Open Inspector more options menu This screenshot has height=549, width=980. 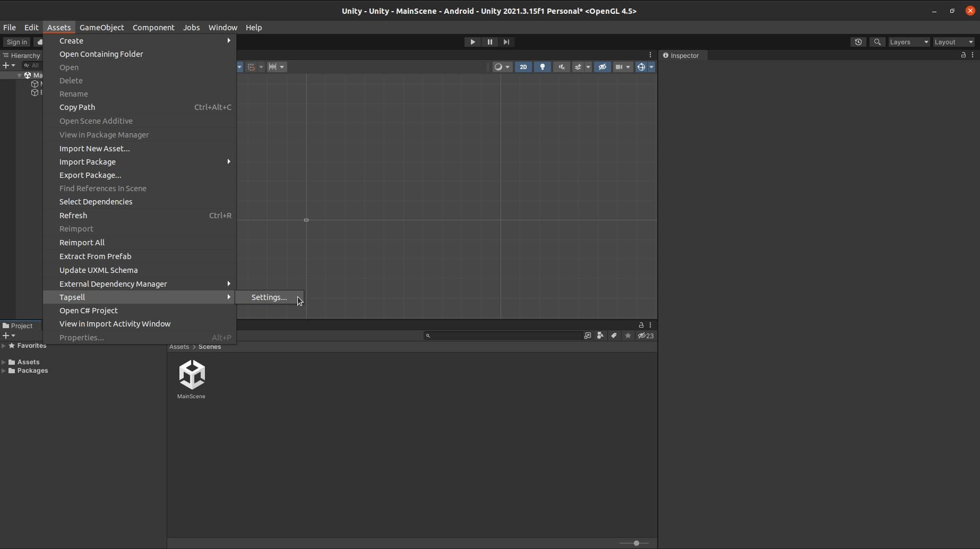click(x=973, y=55)
